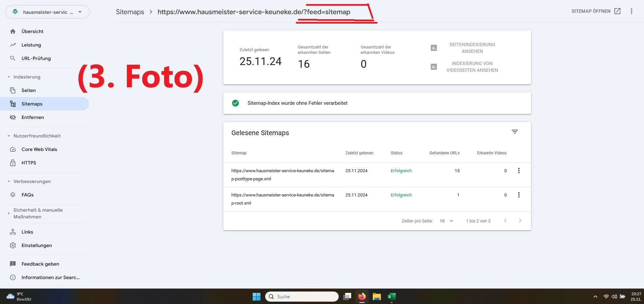Open three-dot menu for sitemap-root.xml row
The height and width of the screenshot is (304, 644).
coord(519,195)
